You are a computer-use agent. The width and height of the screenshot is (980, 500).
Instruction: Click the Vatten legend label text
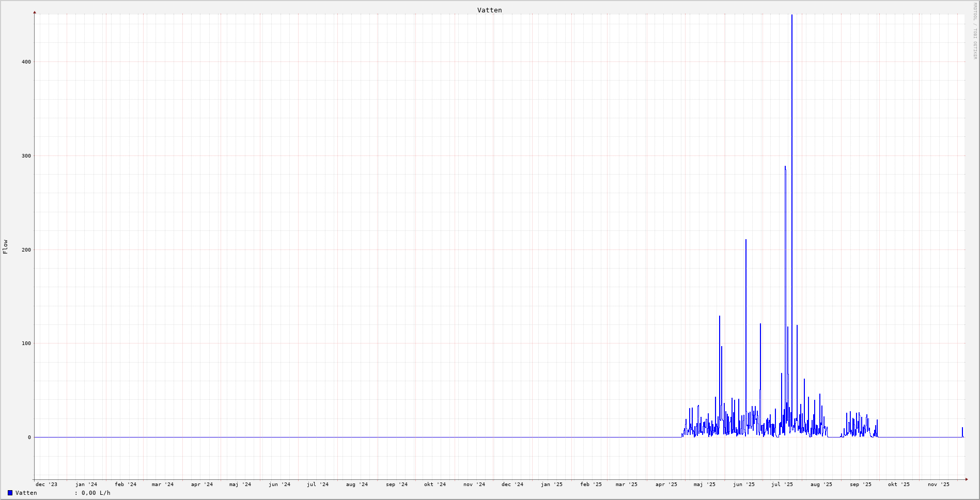pos(26,493)
